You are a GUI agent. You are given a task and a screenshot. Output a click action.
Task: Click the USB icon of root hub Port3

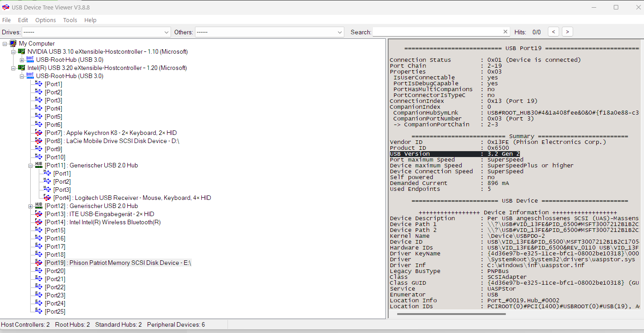point(39,101)
